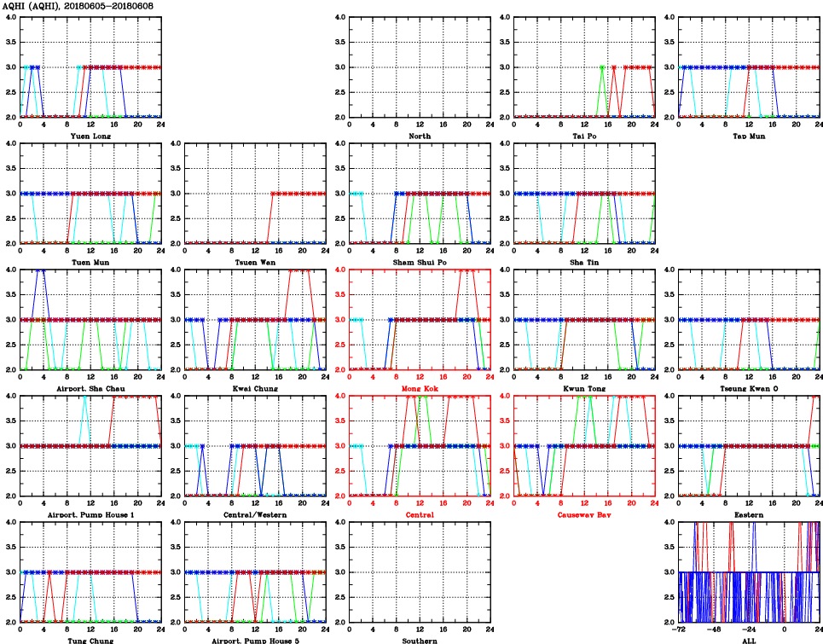Open the Eastern station chart
The height and width of the screenshot is (644, 823).
click(x=749, y=445)
